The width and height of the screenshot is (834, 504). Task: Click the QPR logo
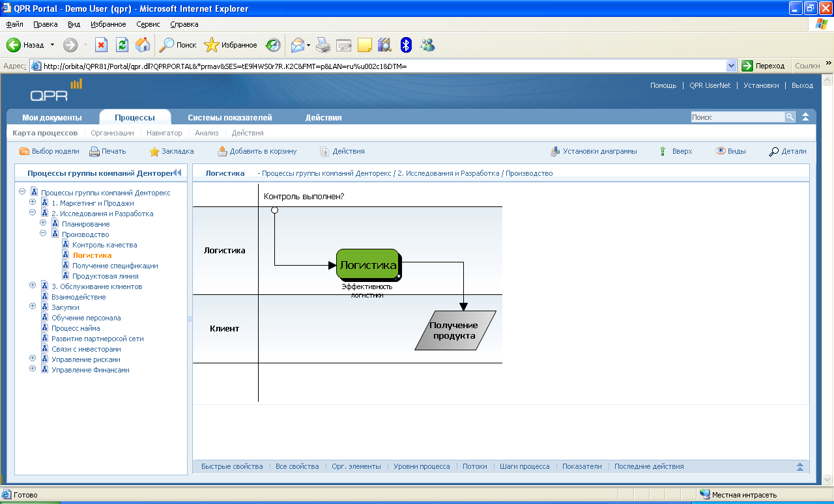click(x=57, y=91)
